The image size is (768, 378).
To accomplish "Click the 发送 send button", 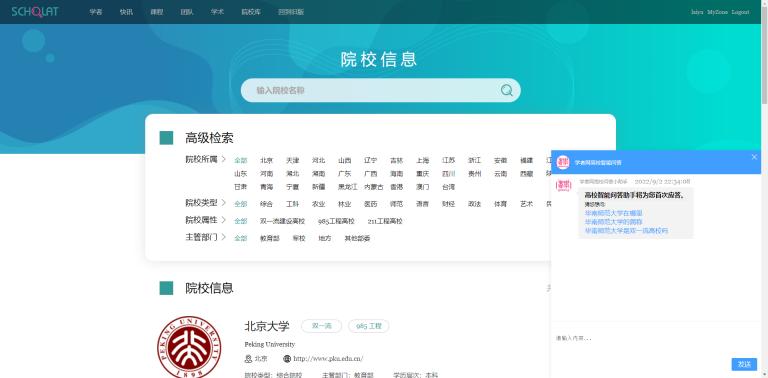I will coord(744,364).
